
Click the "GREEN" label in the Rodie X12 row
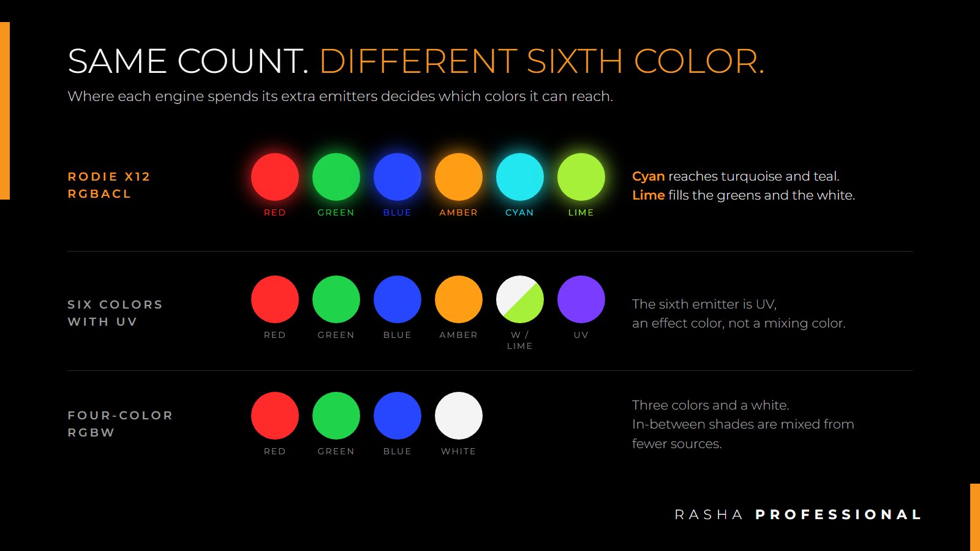pos(336,212)
